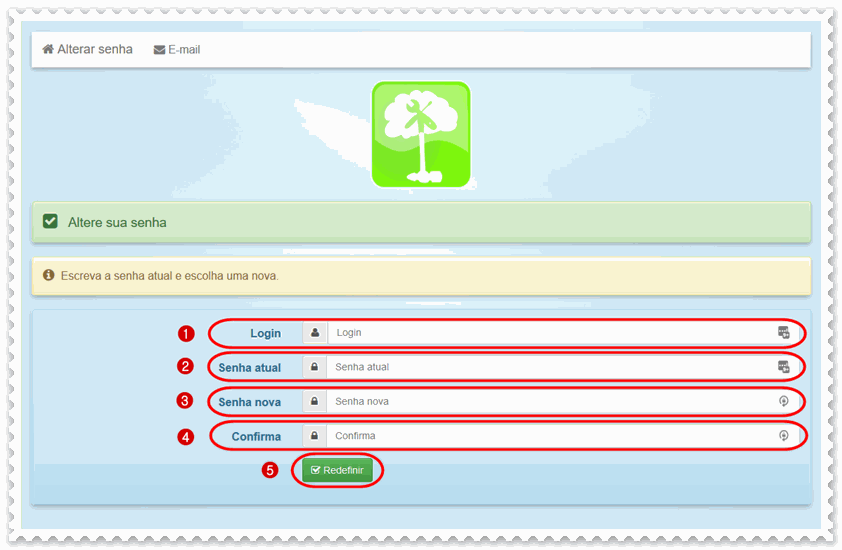The image size is (842, 550).
Task: Select the Senha nova input field
Action: click(x=550, y=402)
